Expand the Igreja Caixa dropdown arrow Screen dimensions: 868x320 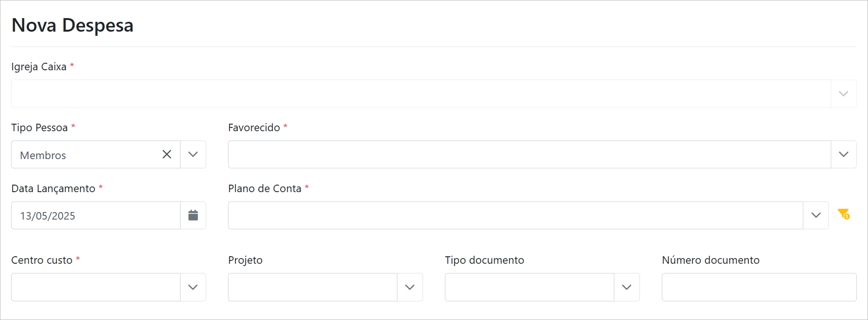click(x=843, y=94)
